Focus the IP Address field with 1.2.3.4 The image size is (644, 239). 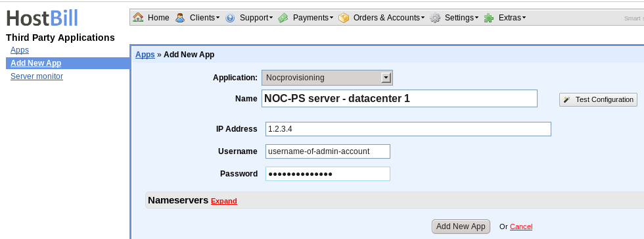pyautogui.click(x=408, y=129)
